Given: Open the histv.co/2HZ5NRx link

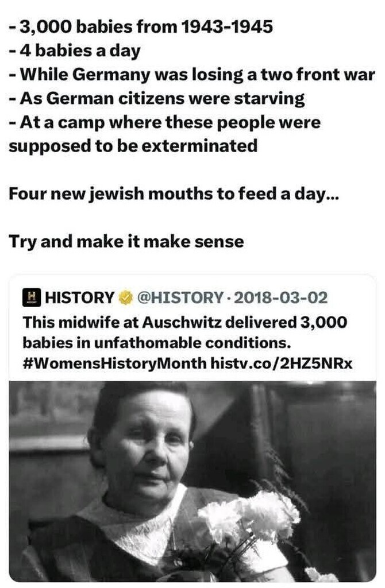Looking at the screenshot, I should (x=281, y=363).
